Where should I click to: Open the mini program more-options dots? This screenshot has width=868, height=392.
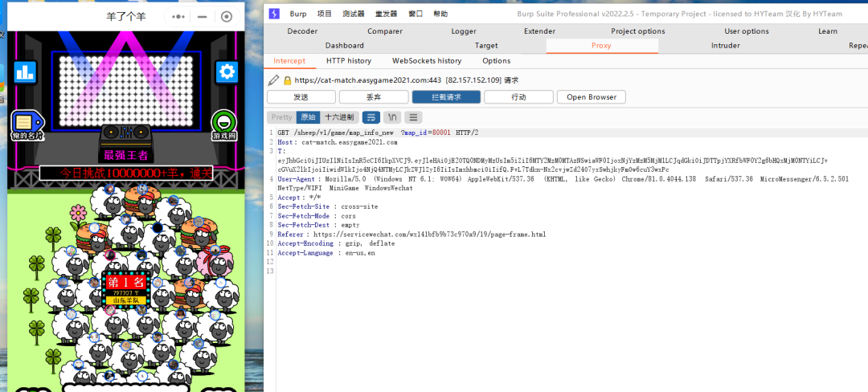[178, 17]
